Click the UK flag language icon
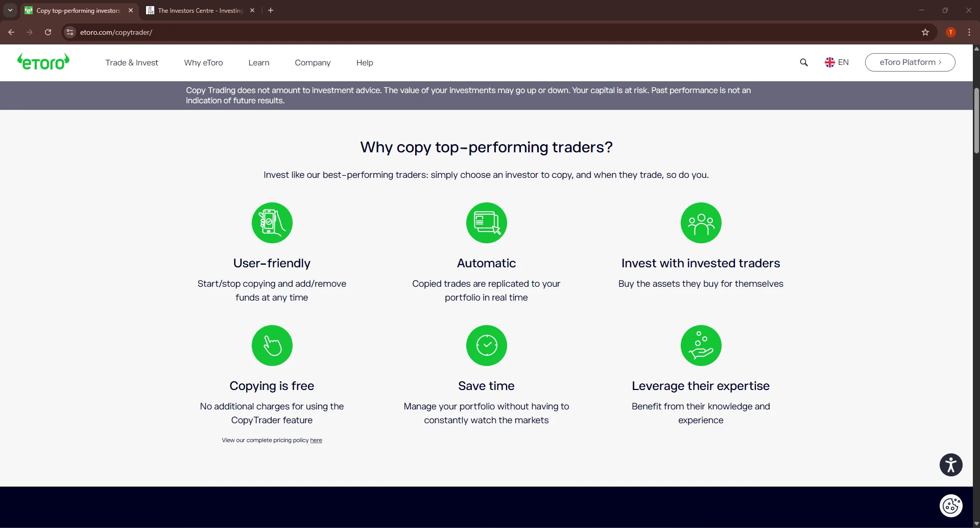980x528 pixels. point(830,62)
